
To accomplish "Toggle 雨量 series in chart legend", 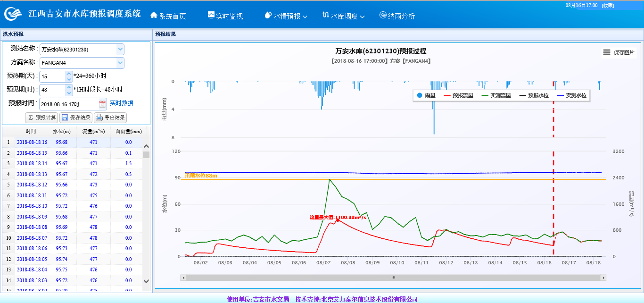I will pos(426,95).
